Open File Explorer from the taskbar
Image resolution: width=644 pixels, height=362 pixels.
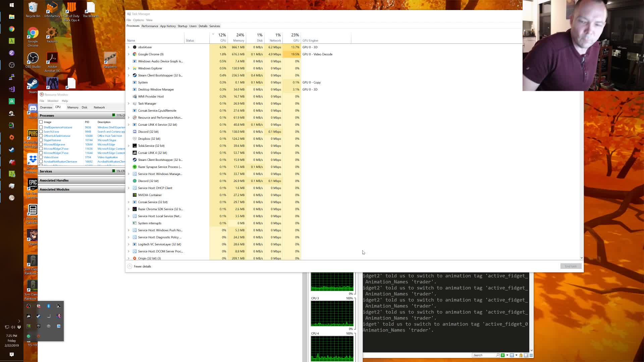point(12,17)
